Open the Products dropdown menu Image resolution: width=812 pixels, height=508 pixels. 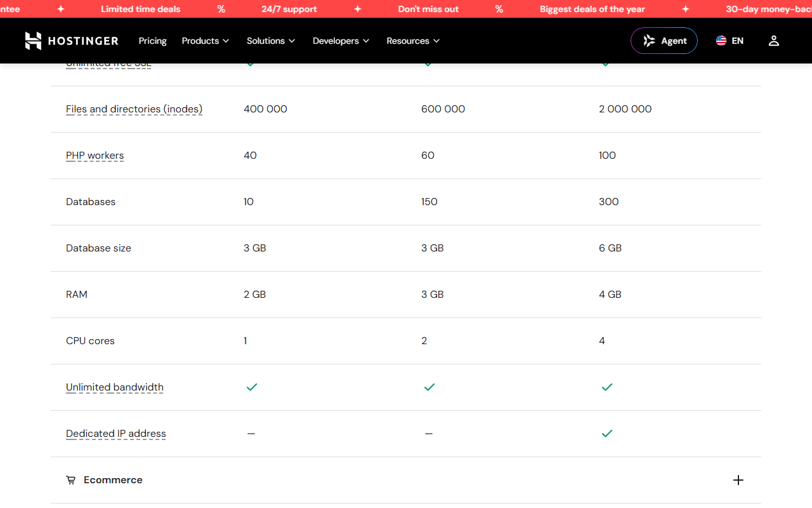pyautogui.click(x=205, y=41)
